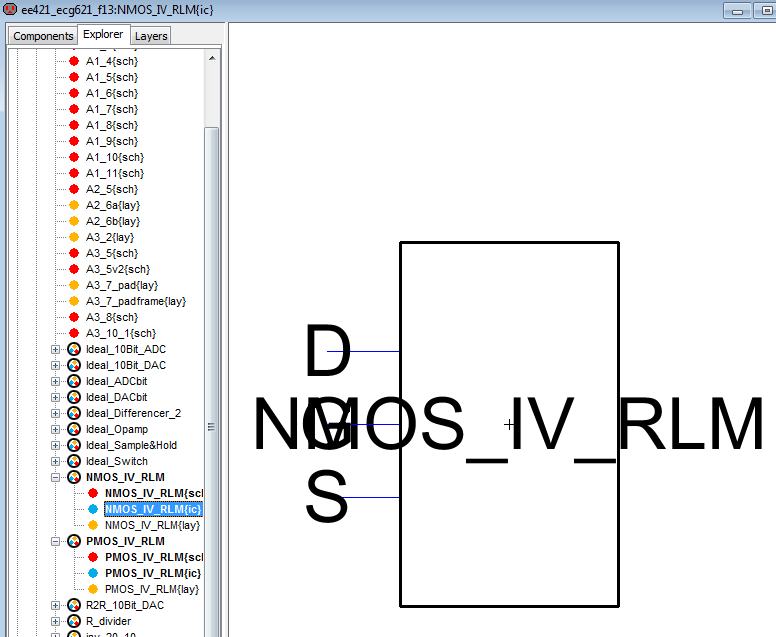Click the blue S pin wire
Image resolution: width=776 pixels, height=637 pixels.
pyautogui.click(x=370, y=497)
